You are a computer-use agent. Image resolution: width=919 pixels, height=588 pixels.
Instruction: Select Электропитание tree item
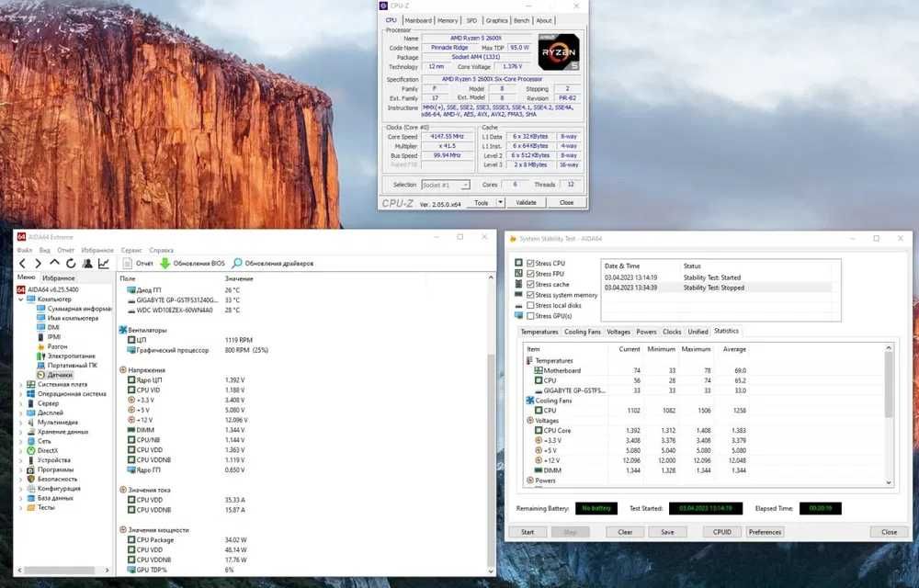click(x=65, y=356)
